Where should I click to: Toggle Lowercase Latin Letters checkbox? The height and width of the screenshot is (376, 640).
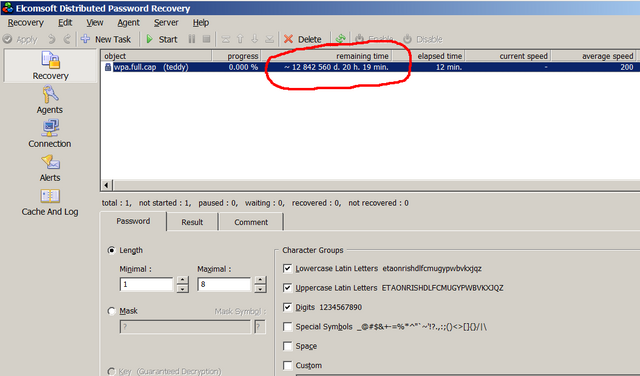tap(287, 268)
